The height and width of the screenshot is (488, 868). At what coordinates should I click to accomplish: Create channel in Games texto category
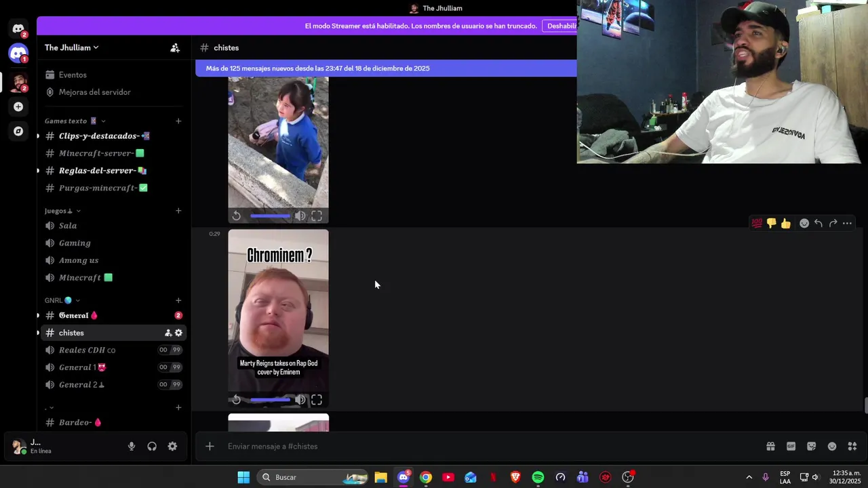coord(178,121)
